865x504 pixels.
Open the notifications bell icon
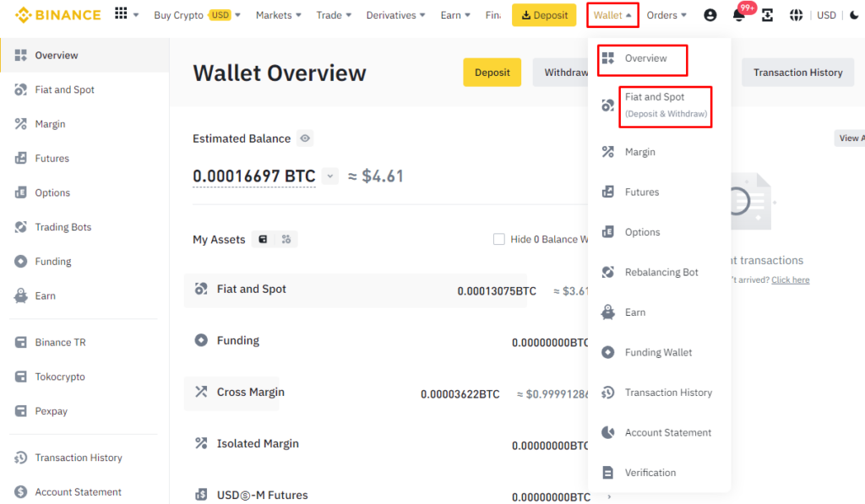[738, 15]
